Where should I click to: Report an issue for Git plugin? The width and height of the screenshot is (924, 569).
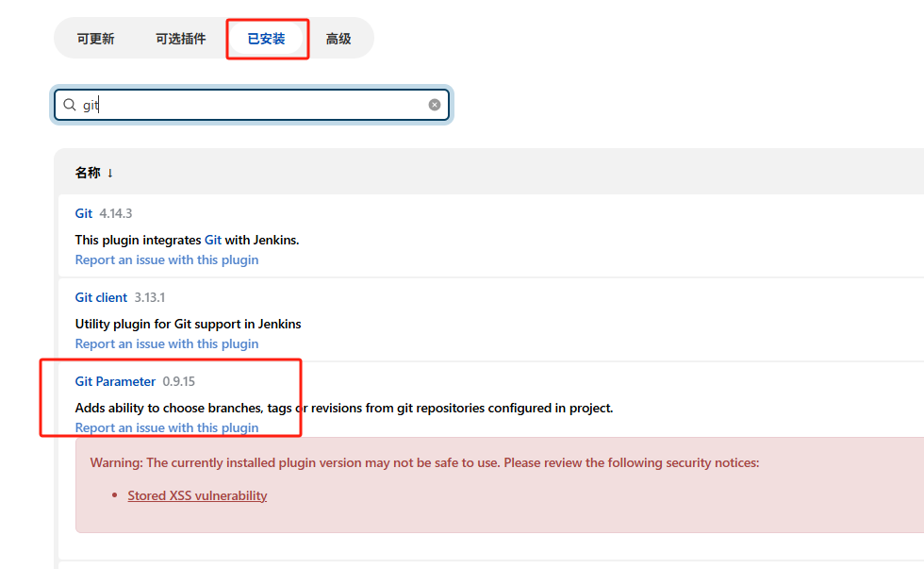pyautogui.click(x=167, y=260)
